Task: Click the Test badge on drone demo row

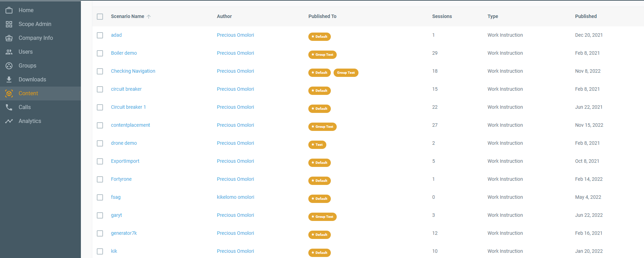Action: [x=317, y=145]
